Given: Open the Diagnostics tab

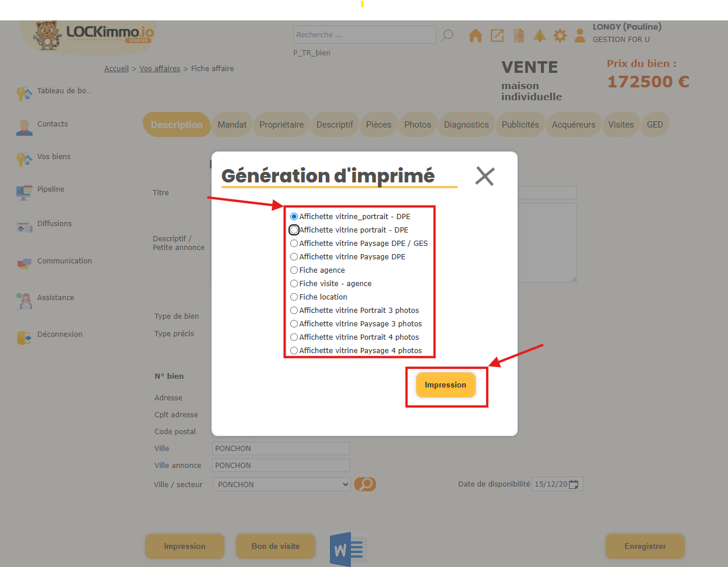Looking at the screenshot, I should [x=466, y=125].
